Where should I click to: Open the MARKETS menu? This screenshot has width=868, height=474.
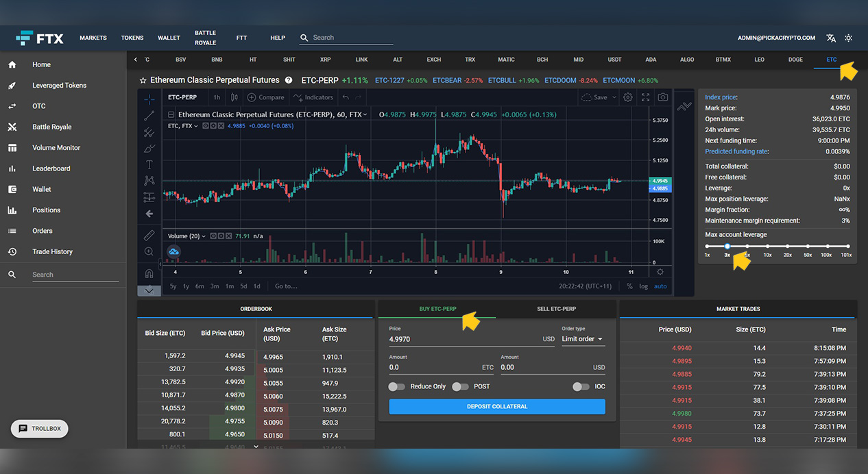93,38
